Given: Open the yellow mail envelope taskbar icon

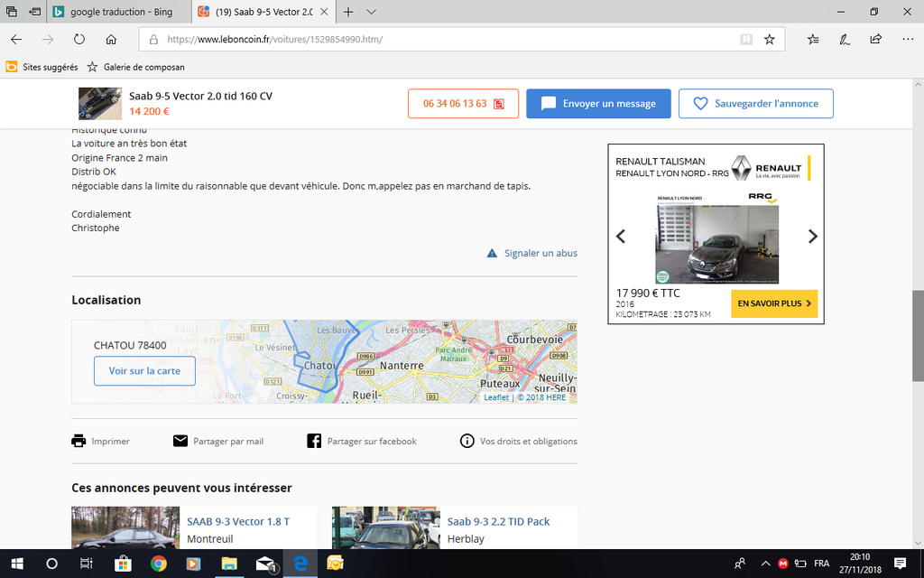Looking at the screenshot, I should 336,564.
